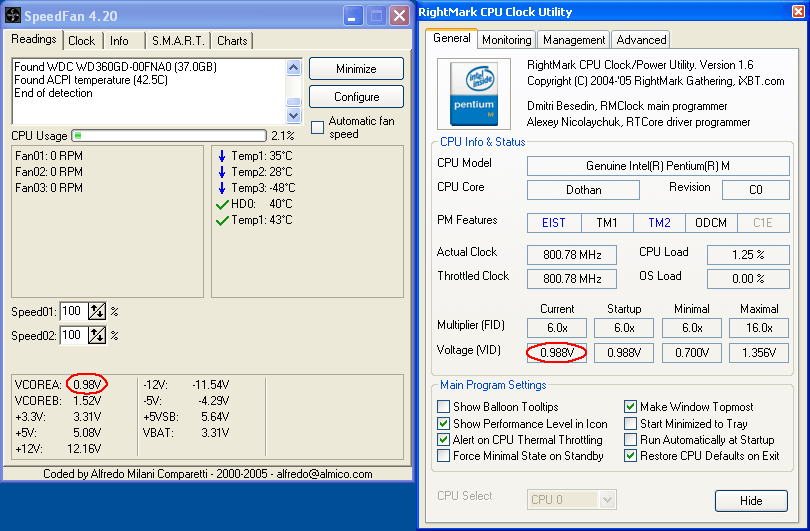
Task: Switch to RightMark Management tab
Action: point(573,40)
